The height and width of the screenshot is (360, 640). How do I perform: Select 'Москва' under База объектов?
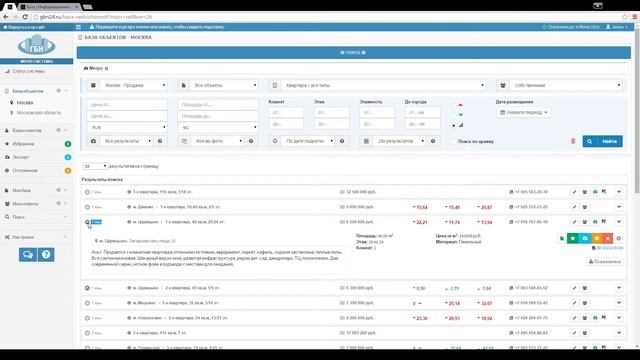tap(25, 102)
